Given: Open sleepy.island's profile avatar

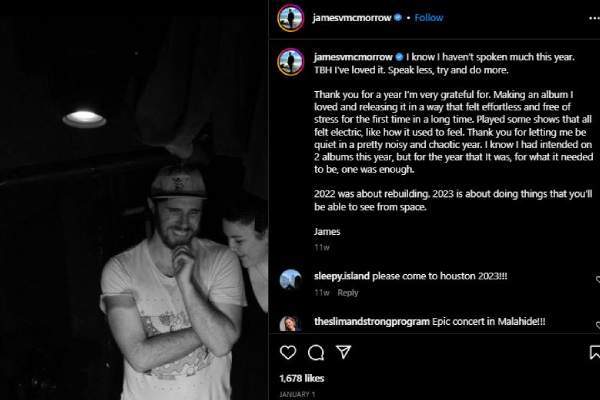Looking at the screenshot, I should [290, 278].
